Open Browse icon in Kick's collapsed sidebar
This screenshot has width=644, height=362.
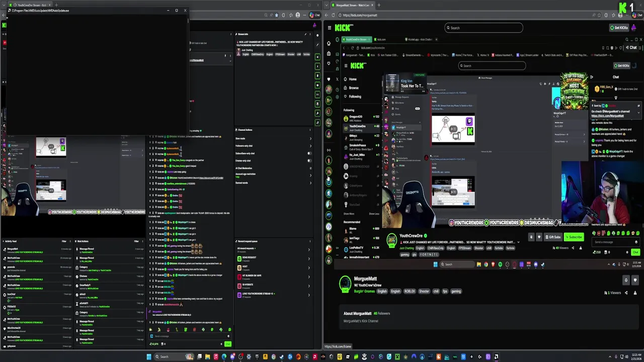[329, 53]
